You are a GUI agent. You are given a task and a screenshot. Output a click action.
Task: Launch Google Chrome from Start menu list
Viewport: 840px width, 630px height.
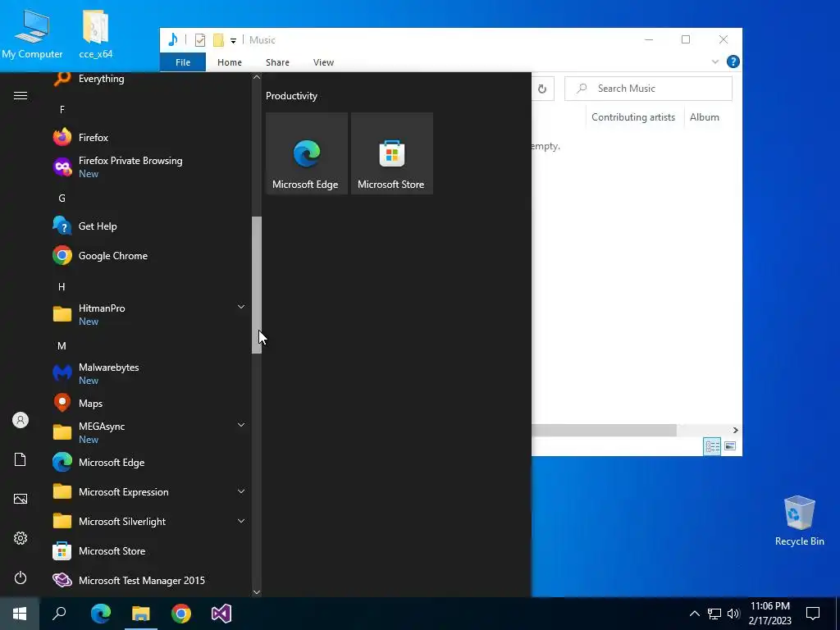click(150, 256)
